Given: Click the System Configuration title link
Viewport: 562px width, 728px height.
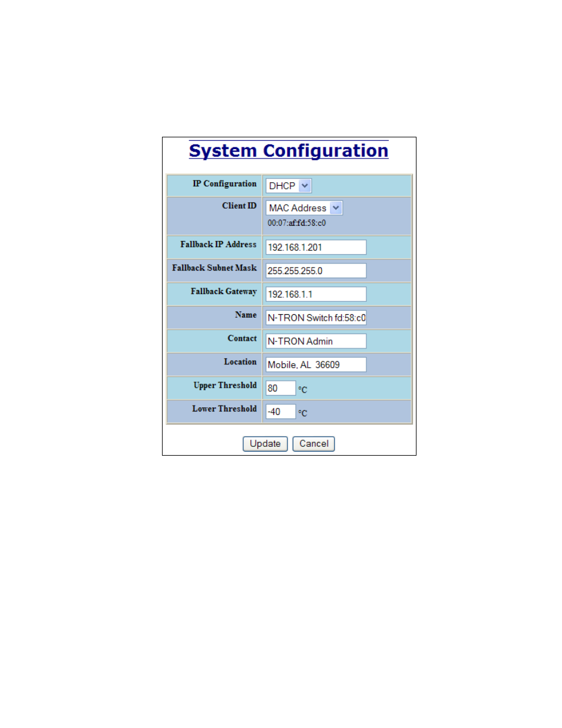Looking at the screenshot, I should (x=289, y=151).
